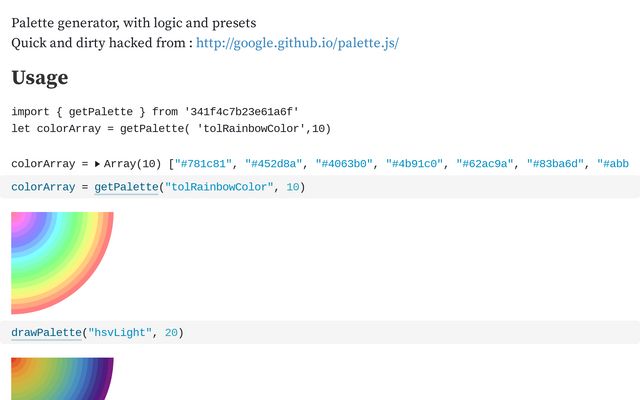Select the "#781c81" color string
The height and width of the screenshot is (400, 640).
[x=206, y=163]
